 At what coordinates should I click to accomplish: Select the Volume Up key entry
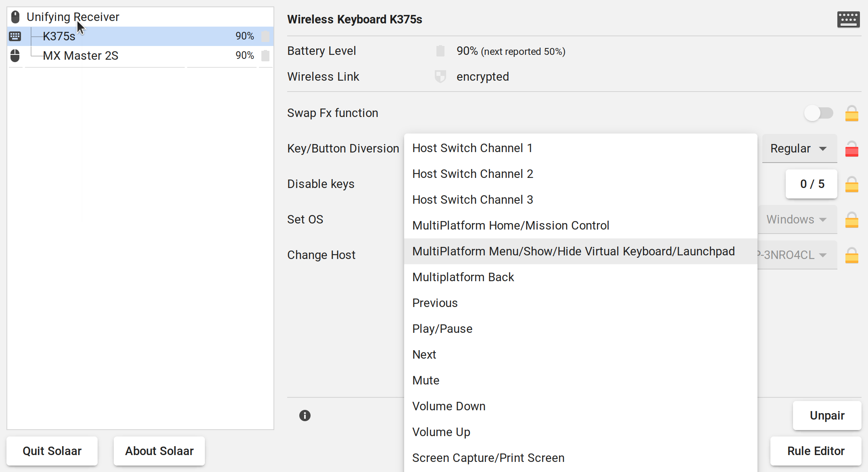pos(581,432)
